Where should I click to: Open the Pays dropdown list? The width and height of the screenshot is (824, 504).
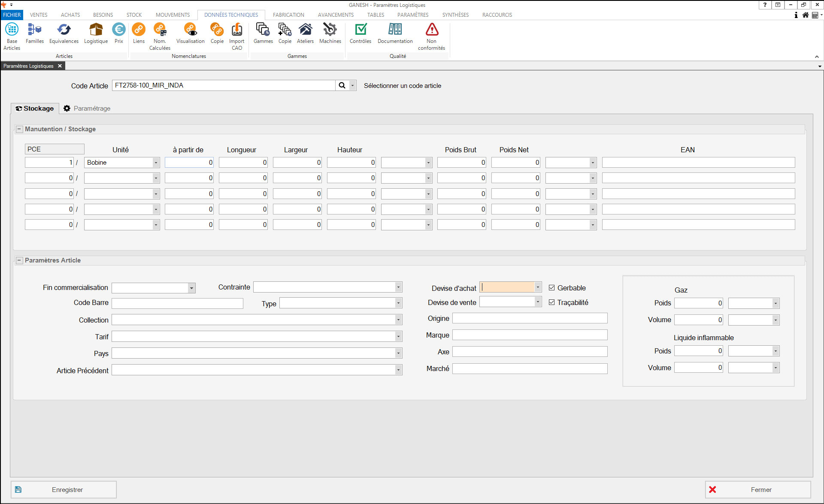[398, 353]
